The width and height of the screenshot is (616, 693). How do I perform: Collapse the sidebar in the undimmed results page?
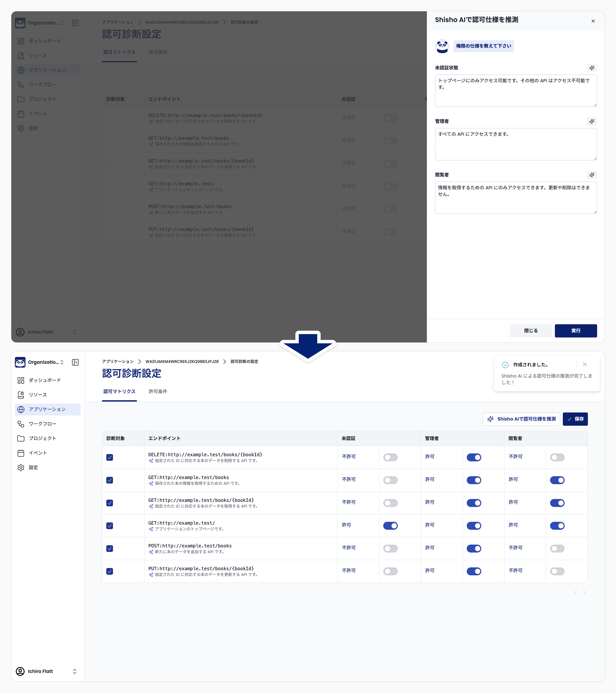75,363
